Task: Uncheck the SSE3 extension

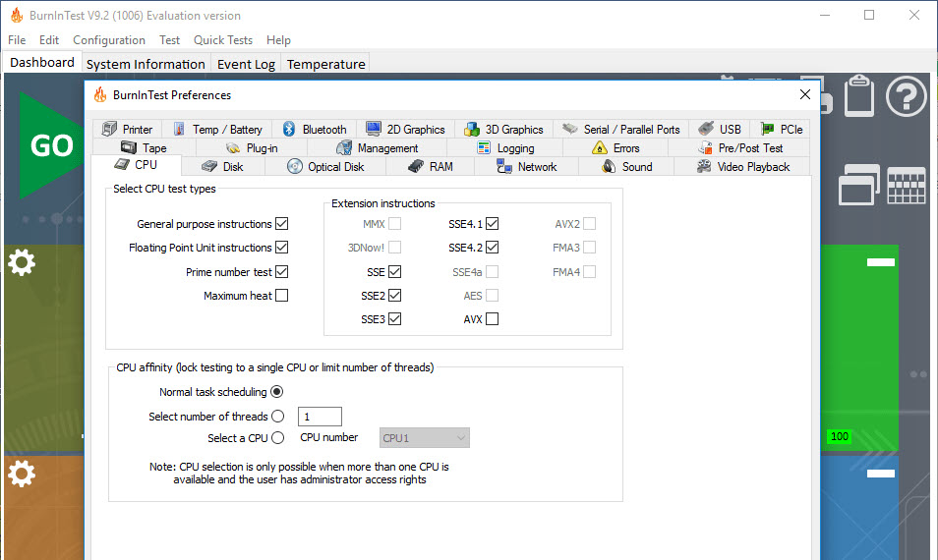Action: pos(395,318)
